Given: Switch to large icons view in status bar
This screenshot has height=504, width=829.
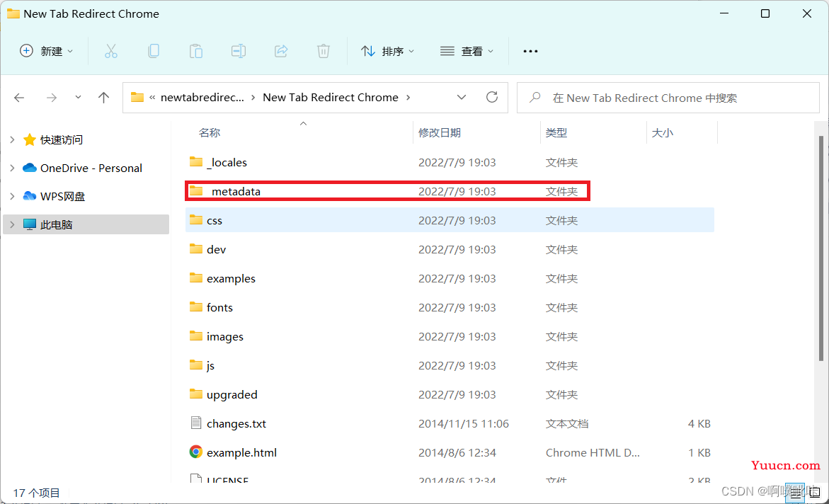Looking at the screenshot, I should pos(815,493).
